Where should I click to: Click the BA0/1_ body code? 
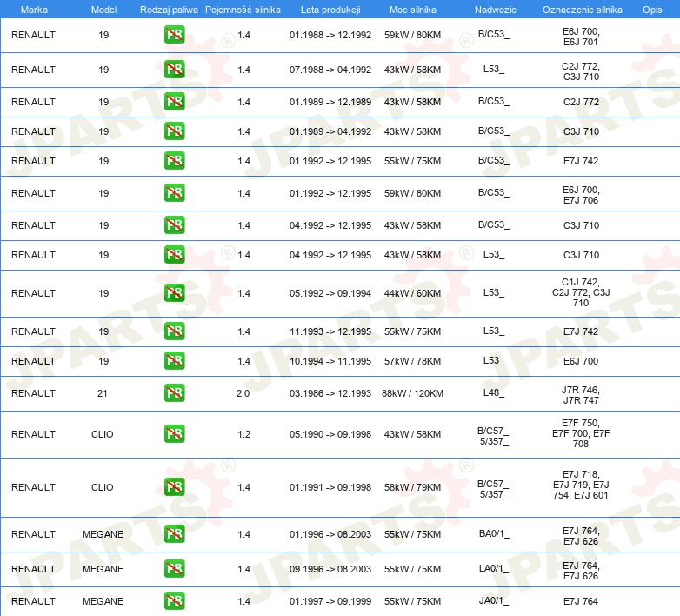pyautogui.click(x=494, y=533)
